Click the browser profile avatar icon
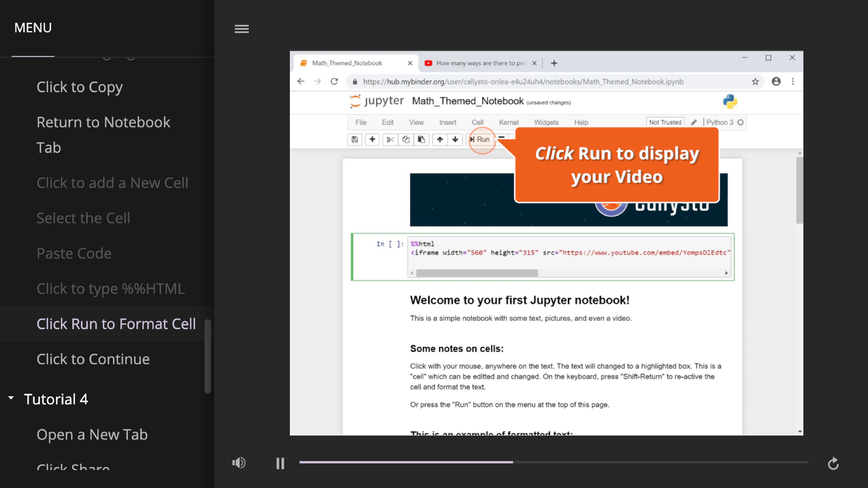 tap(776, 82)
